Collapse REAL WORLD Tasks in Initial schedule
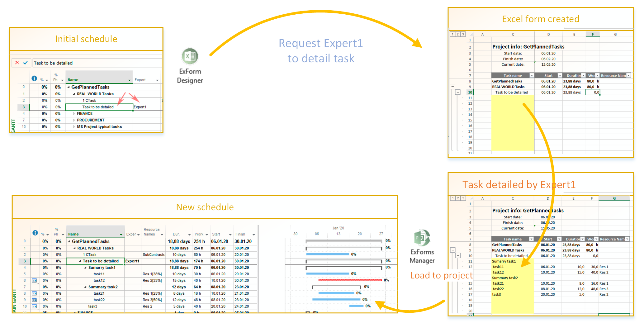This screenshot has height=323, width=644. [x=74, y=94]
